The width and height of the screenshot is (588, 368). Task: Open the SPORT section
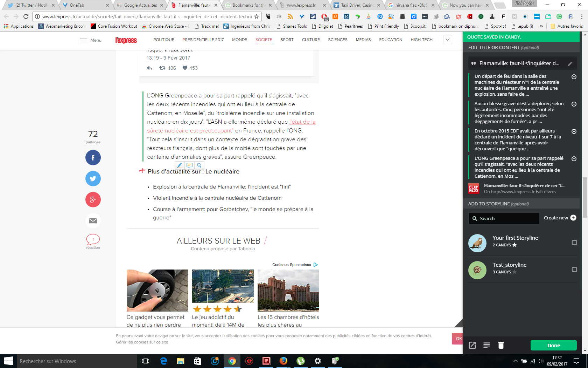[287, 40]
